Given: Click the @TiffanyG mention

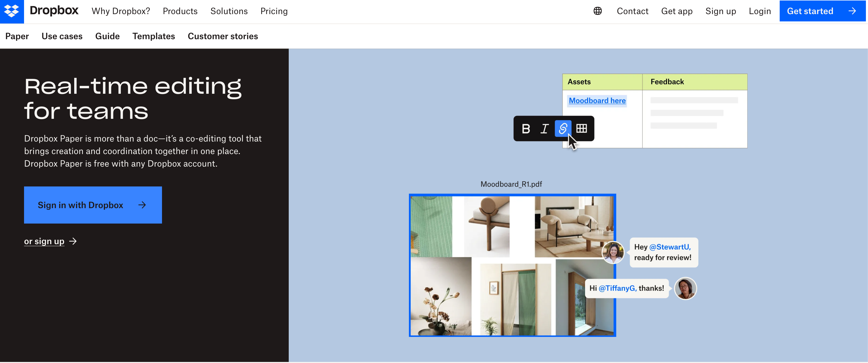Looking at the screenshot, I should point(617,288).
